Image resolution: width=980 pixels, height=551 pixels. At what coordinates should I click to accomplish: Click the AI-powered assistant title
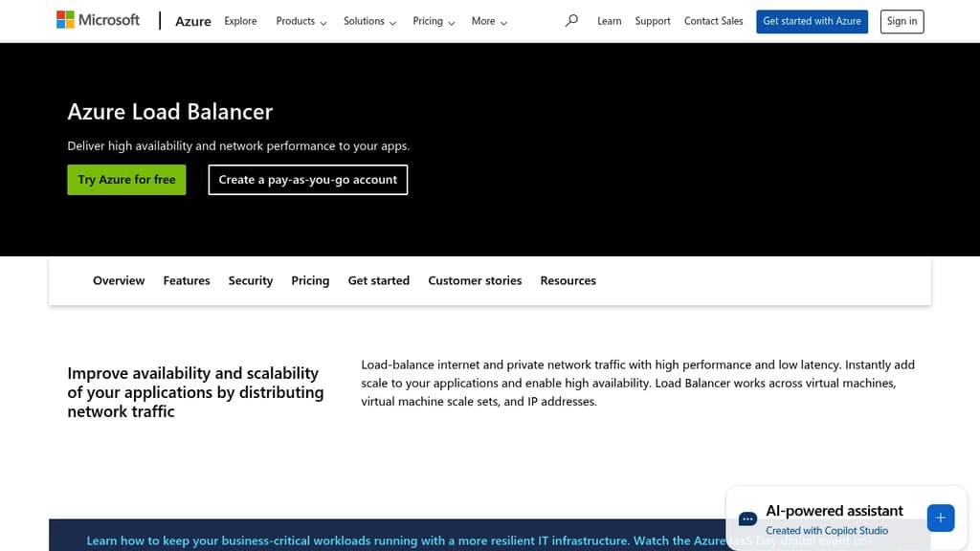coord(835,511)
